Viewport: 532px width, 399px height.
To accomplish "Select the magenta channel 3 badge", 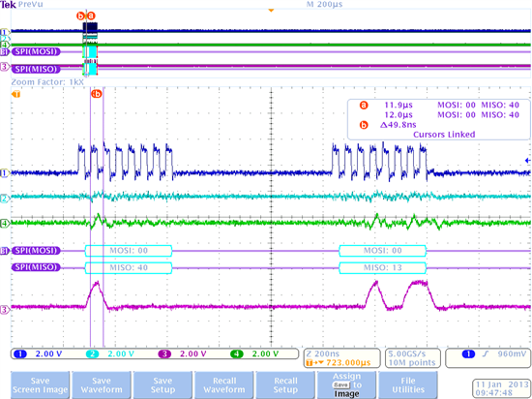I will tap(164, 354).
